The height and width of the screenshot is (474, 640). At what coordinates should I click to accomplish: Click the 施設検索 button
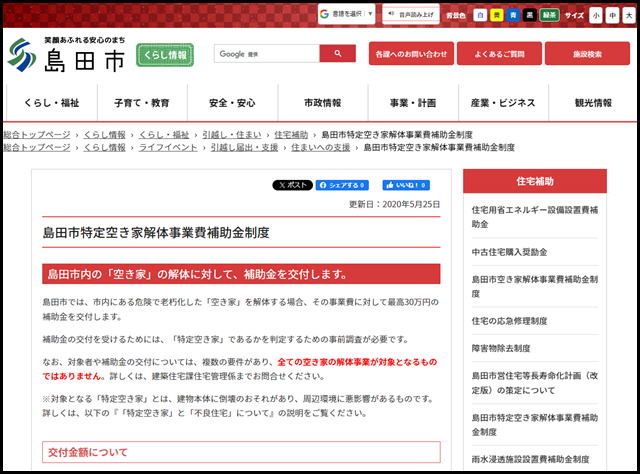(587, 54)
